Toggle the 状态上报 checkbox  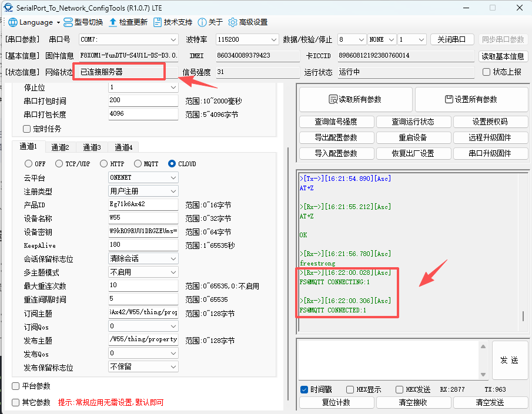487,72
